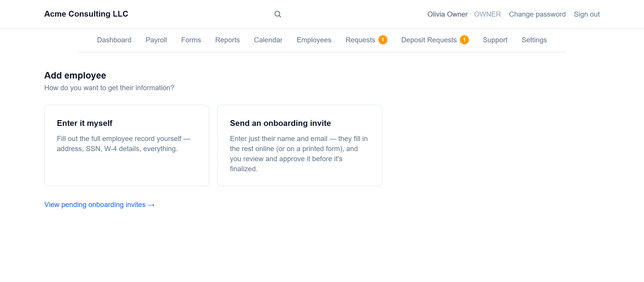
Task: Click the Change password link
Action: coord(537,14)
